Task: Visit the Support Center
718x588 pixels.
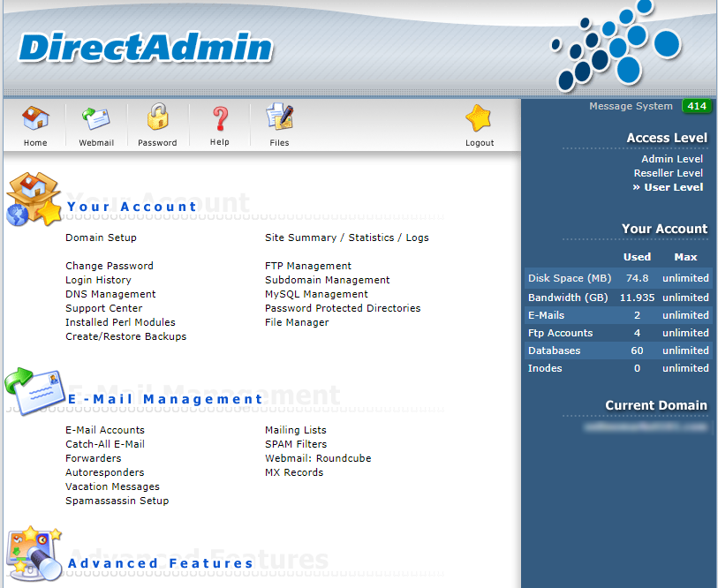Action: pyautogui.click(x=104, y=309)
